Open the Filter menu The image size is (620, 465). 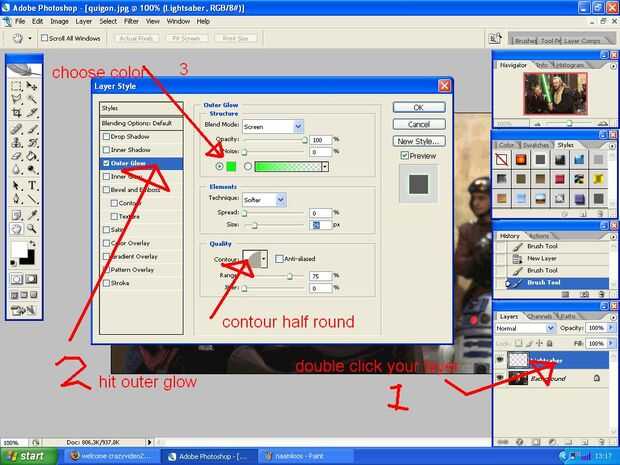[131, 21]
